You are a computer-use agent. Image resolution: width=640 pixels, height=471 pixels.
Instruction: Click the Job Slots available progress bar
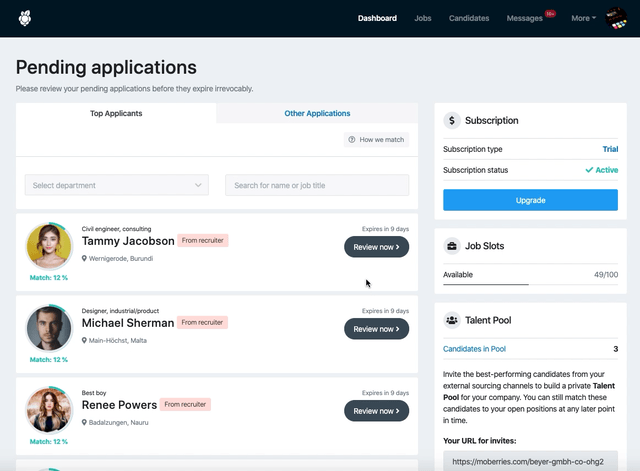(x=530, y=284)
